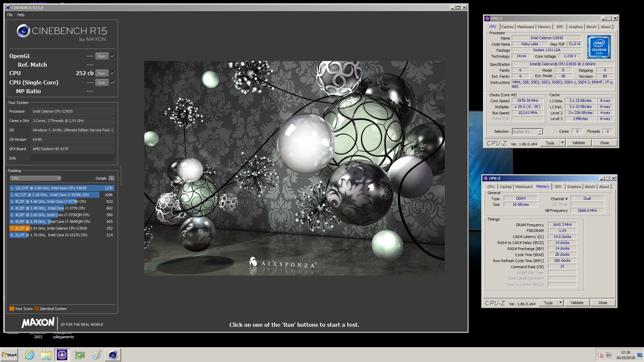
Task: Click the CPU-Z title icon in upper window
Action: [487, 18]
